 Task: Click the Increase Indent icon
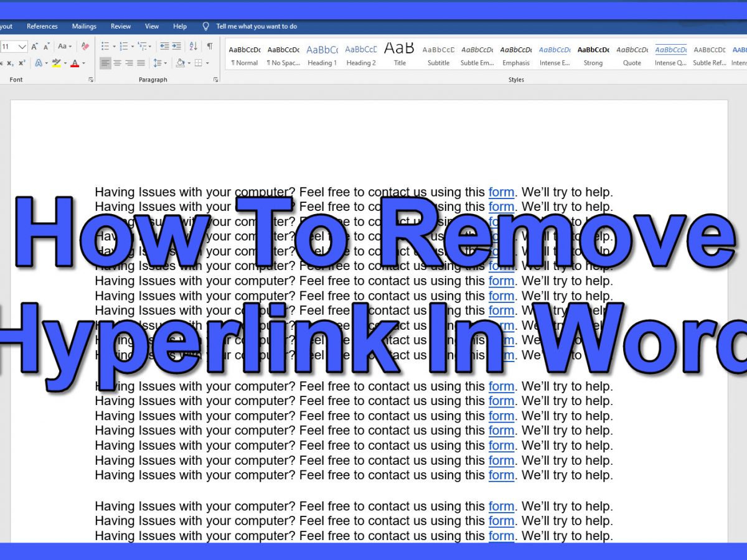(176, 46)
